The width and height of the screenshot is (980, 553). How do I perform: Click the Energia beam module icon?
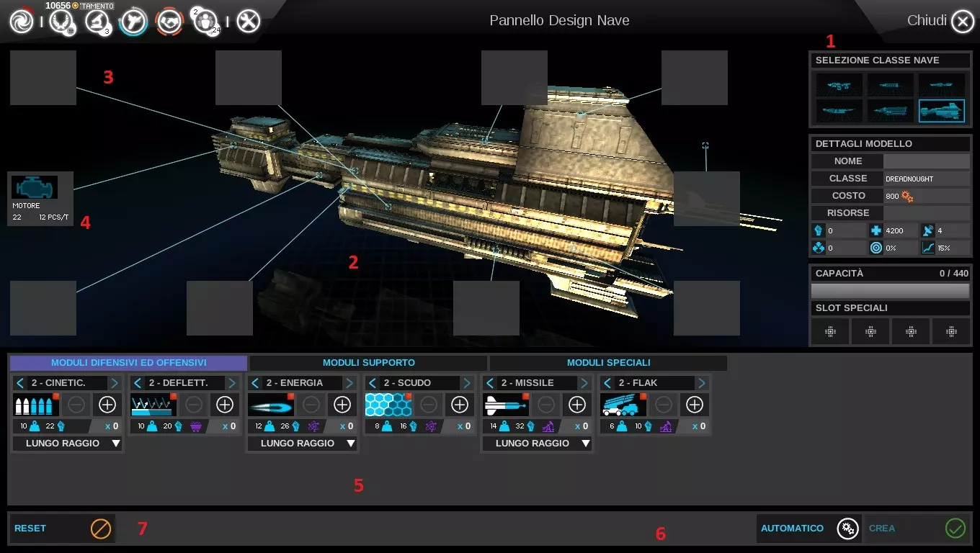tap(271, 405)
